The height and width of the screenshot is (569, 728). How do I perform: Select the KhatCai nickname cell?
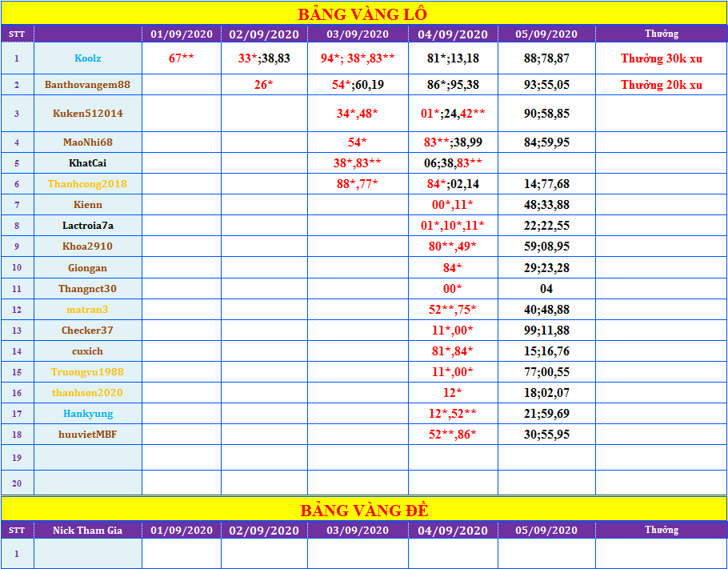pos(88,163)
